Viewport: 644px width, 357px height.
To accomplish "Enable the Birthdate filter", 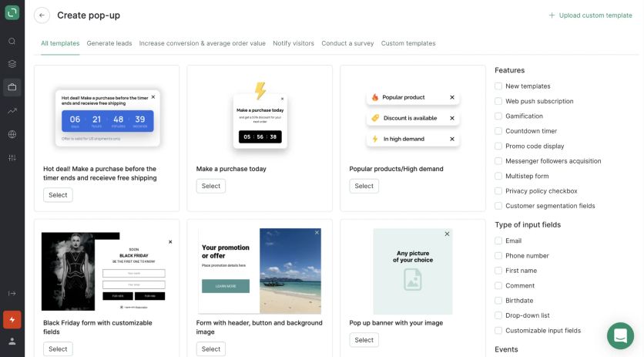I will pos(498,301).
